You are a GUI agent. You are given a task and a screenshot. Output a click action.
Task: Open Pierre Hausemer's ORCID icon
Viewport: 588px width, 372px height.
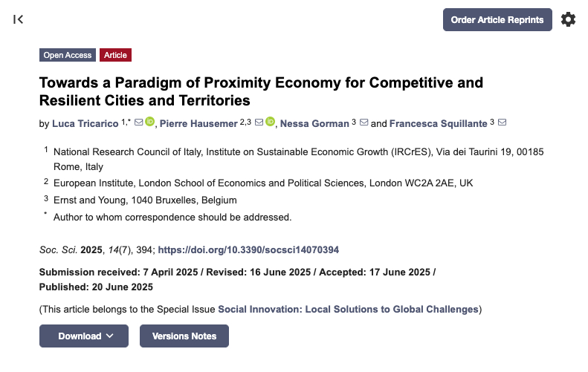click(270, 123)
